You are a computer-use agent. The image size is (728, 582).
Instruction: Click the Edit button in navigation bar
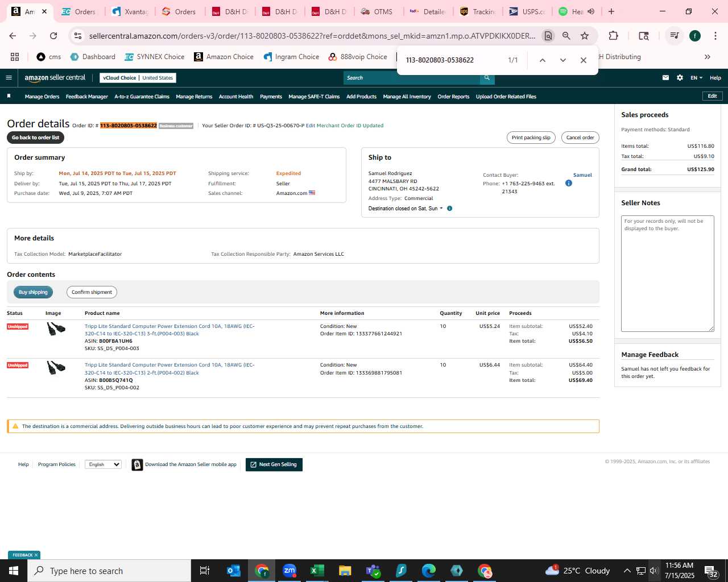712,96
